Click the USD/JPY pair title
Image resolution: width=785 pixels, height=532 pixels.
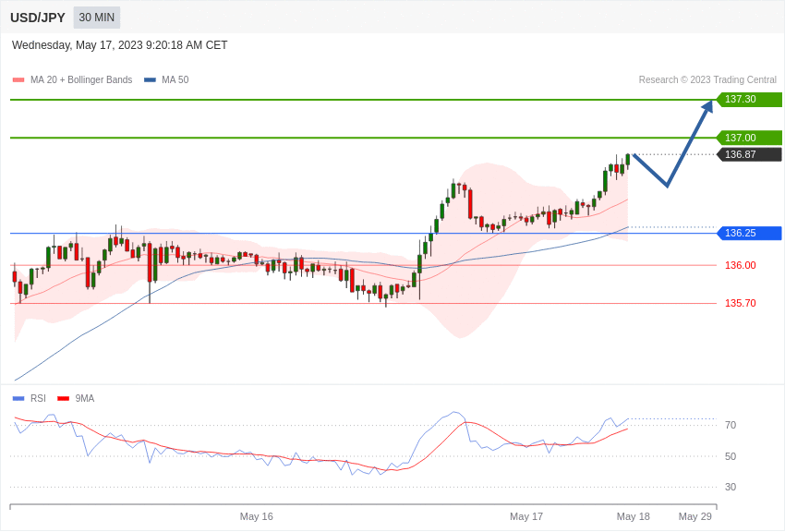[x=38, y=18]
